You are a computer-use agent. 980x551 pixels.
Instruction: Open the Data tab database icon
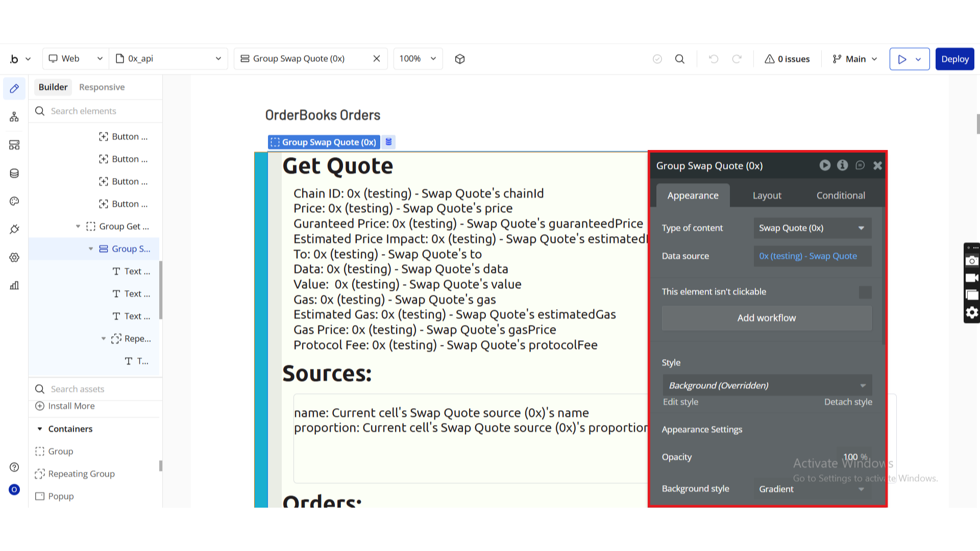pyautogui.click(x=14, y=173)
